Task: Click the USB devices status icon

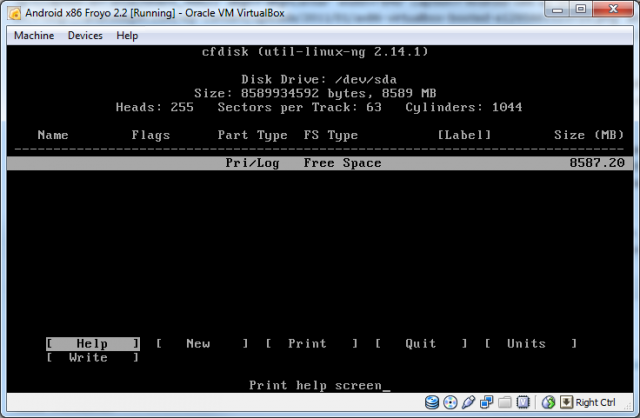Action: pyautogui.click(x=468, y=402)
